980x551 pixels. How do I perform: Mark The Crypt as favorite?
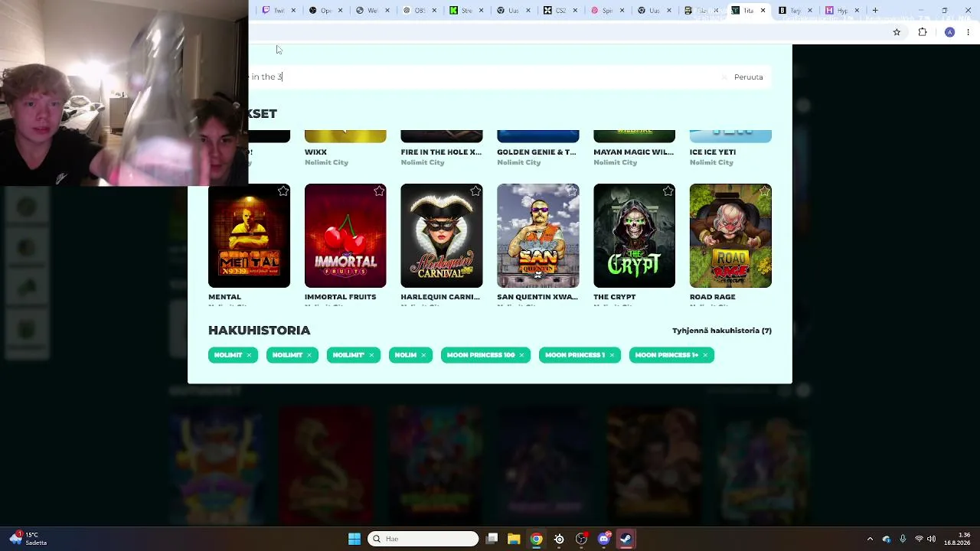point(668,191)
